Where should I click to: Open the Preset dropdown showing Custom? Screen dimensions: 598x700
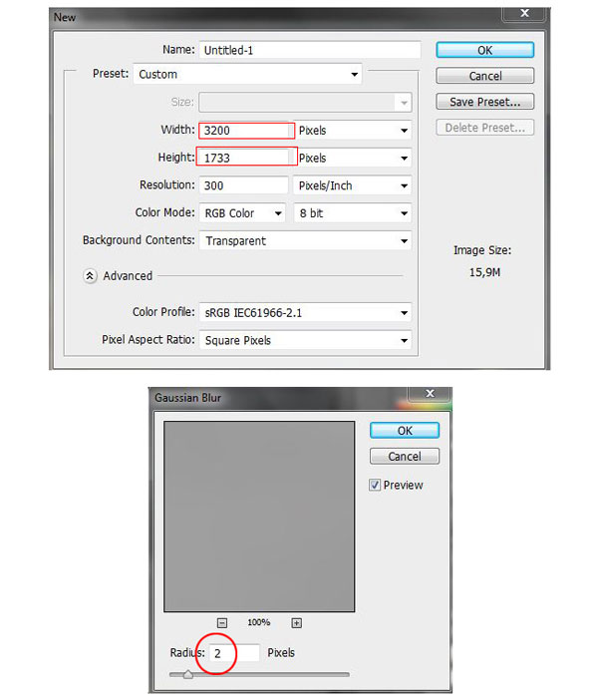pos(248,74)
